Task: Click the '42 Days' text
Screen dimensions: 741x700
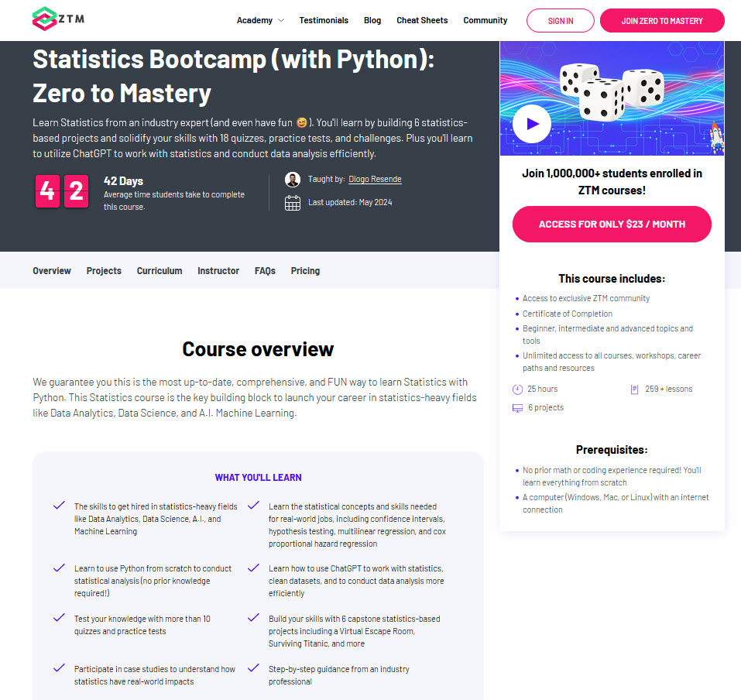Action: coord(123,181)
